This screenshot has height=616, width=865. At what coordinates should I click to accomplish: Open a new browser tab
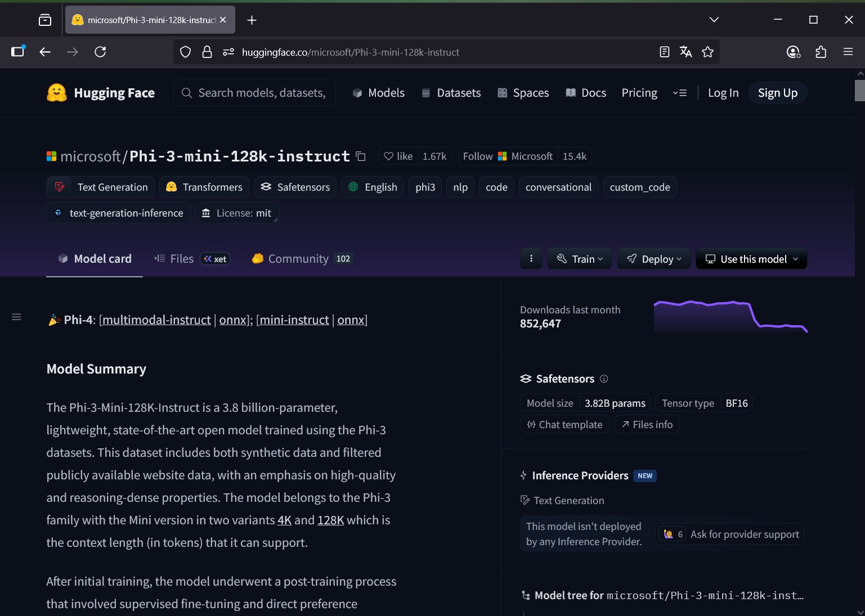252,20
